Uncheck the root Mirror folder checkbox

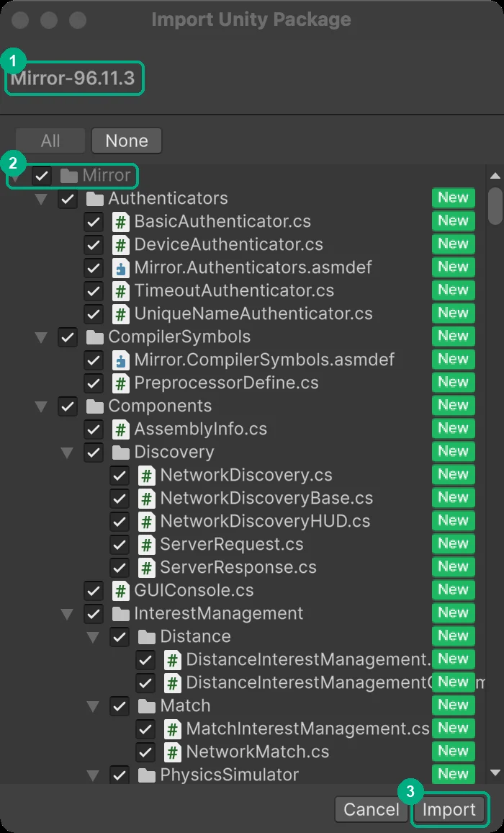click(x=42, y=175)
